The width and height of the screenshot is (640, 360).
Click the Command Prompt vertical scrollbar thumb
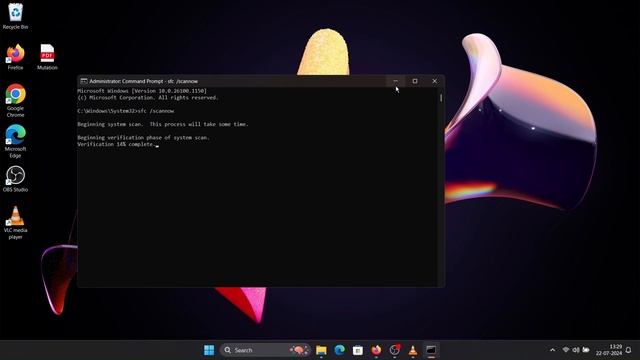[x=441, y=98]
